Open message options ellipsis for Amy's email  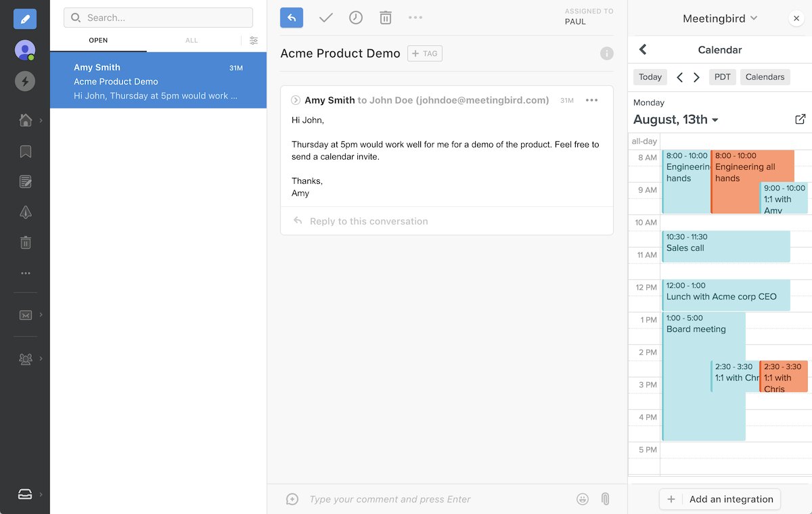(591, 100)
